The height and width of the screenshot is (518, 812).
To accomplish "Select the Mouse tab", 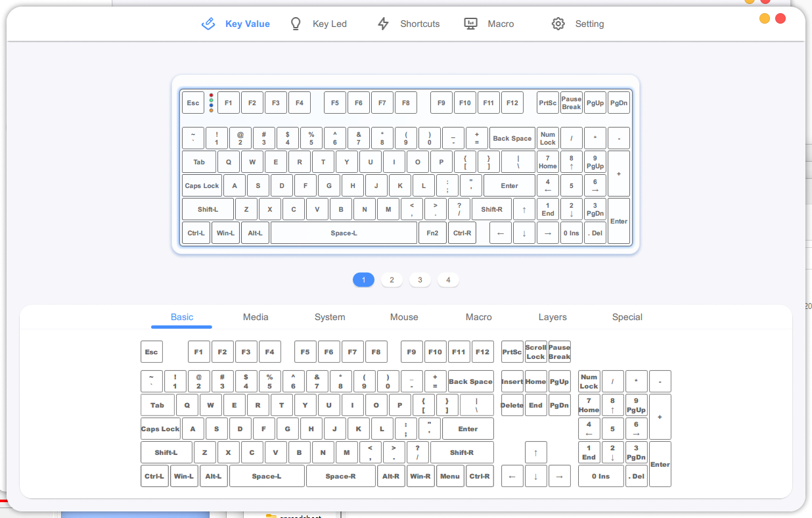I will pyautogui.click(x=404, y=317).
